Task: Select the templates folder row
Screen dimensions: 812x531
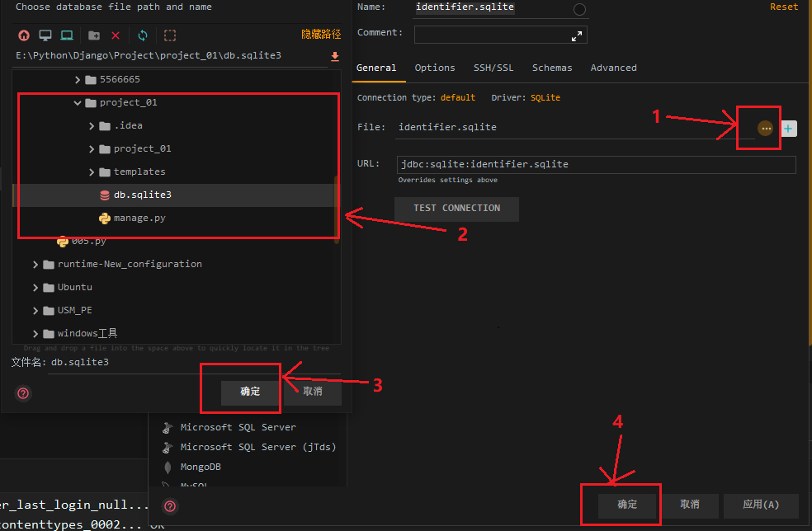Action: pos(175,172)
